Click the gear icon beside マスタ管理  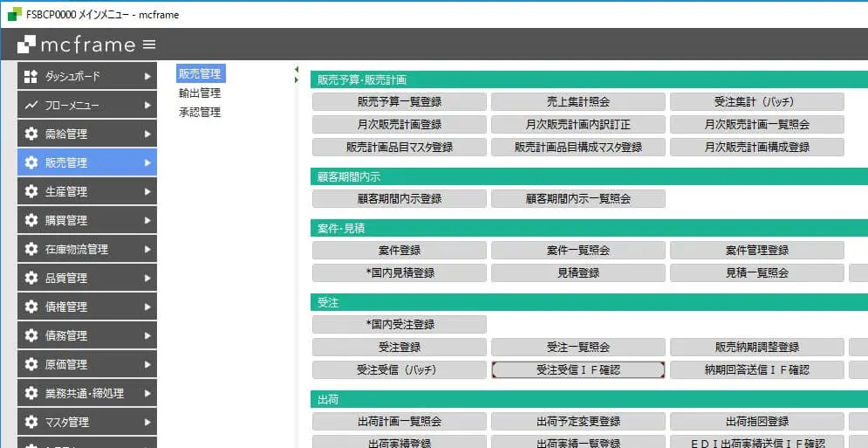tap(31, 423)
